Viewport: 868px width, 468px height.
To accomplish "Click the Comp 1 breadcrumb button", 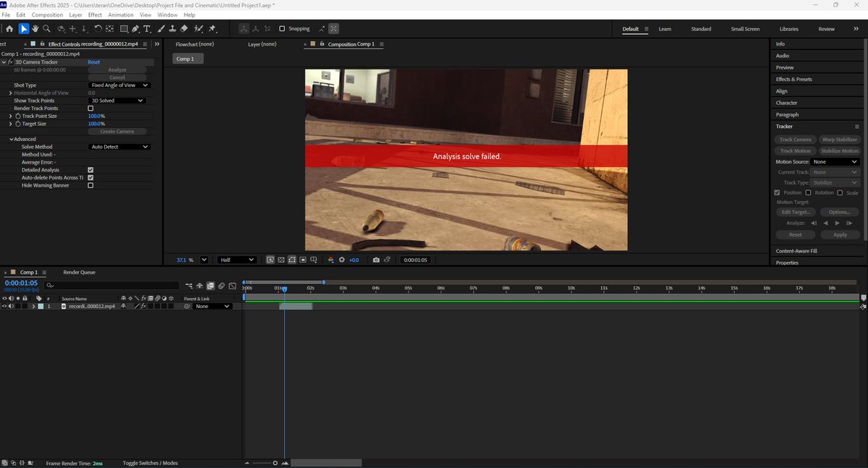I will tap(187, 59).
